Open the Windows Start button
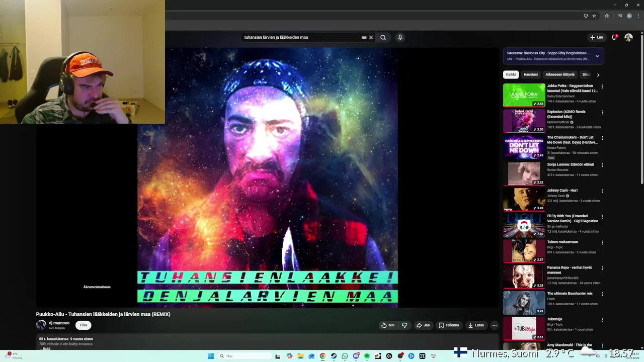This screenshot has width=644, height=362. 211,356
